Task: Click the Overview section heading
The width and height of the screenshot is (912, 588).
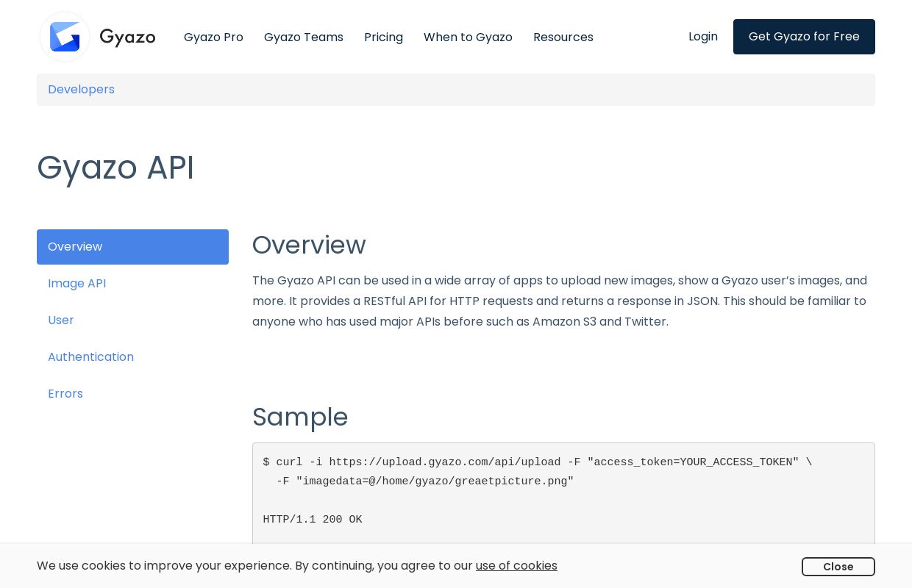Action: coord(309,245)
